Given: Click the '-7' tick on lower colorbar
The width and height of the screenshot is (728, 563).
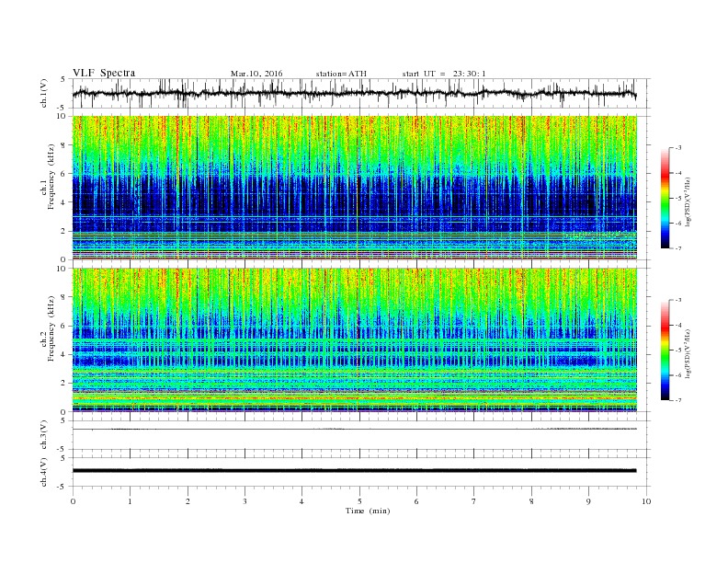Looking at the screenshot, I should click(678, 400).
